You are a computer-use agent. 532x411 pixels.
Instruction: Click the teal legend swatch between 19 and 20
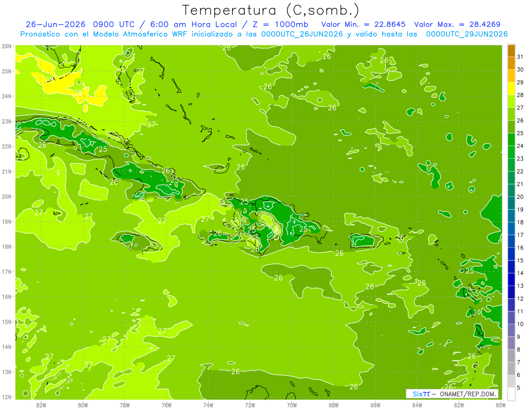tap(511, 204)
